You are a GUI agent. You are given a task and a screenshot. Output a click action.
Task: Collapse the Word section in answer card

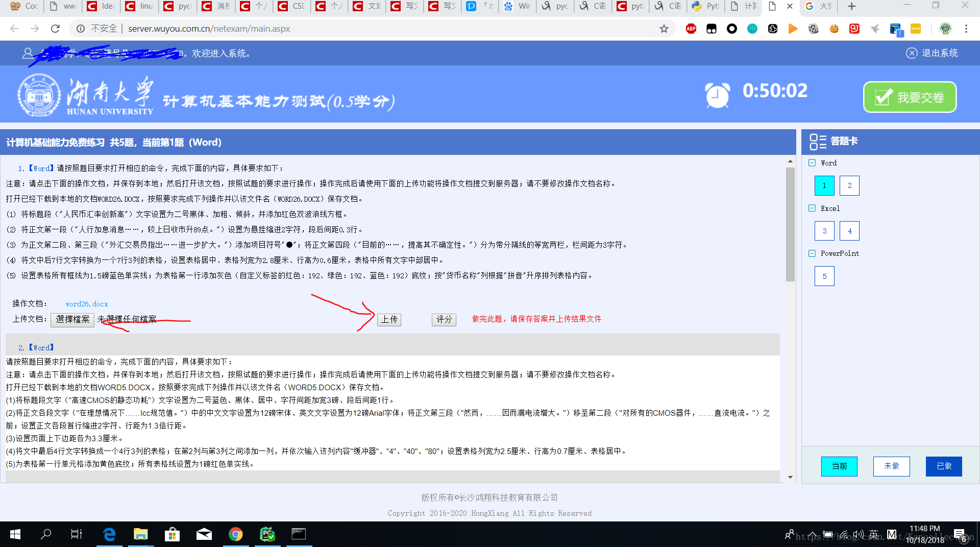pos(812,163)
